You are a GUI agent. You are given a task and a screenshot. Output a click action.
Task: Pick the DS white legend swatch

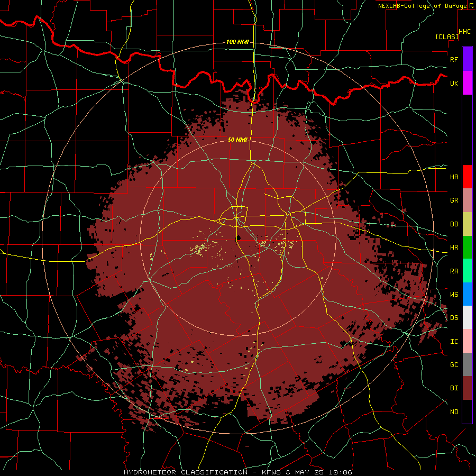pos(467,317)
